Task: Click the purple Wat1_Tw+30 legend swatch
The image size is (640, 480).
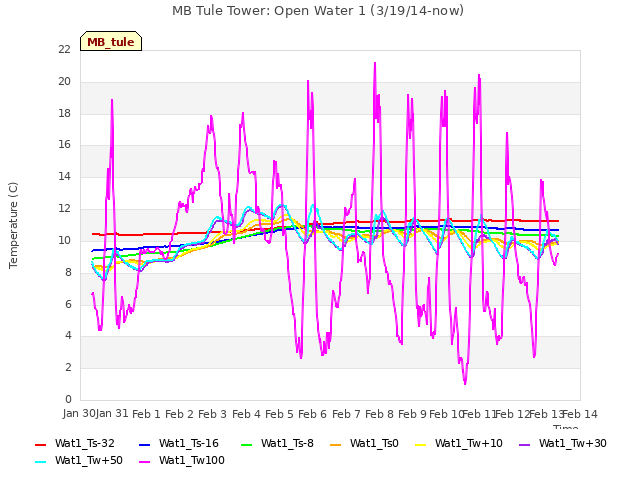Action: [x=524, y=444]
